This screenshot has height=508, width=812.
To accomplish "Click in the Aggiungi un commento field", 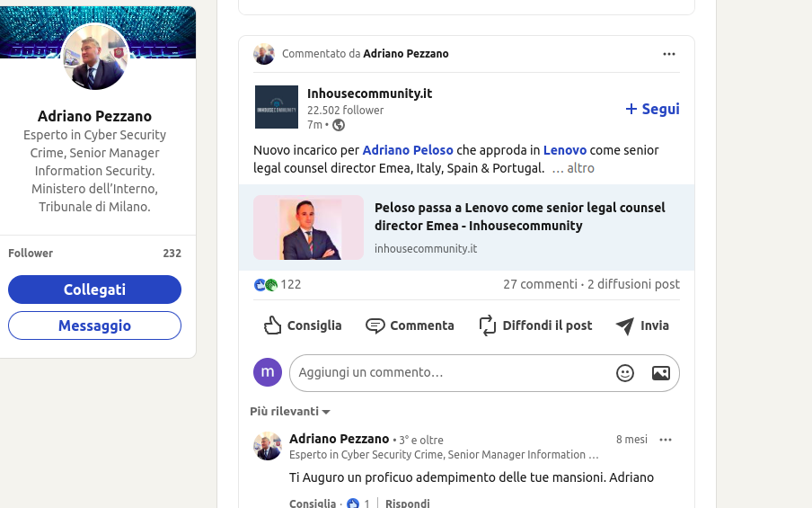I will (x=449, y=373).
